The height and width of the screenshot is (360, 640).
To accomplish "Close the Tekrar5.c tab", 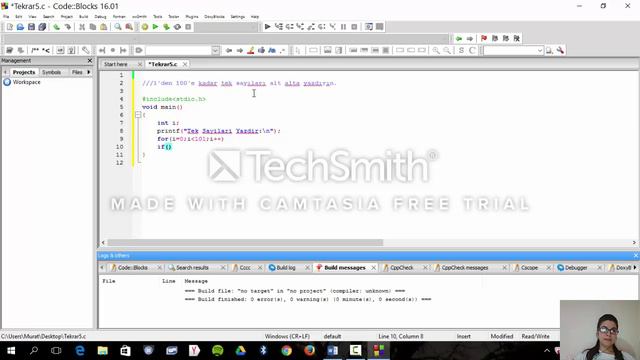I will tap(185, 64).
